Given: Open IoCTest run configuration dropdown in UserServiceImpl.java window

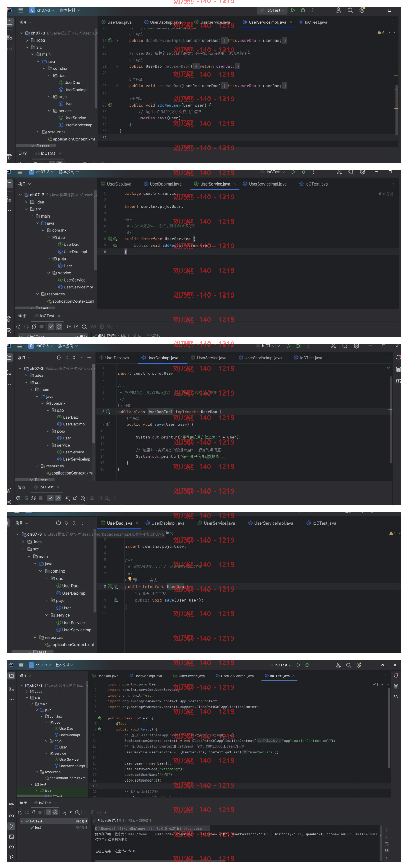Looking at the screenshot, I should (x=273, y=10).
